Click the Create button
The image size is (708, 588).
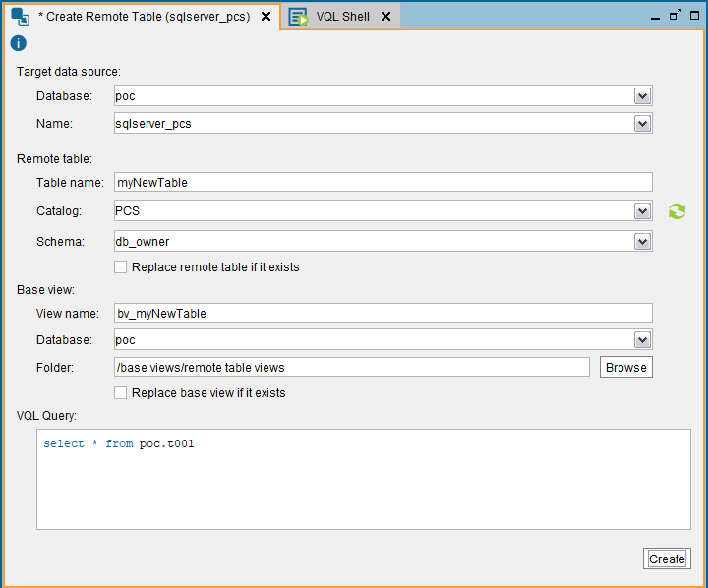click(667, 559)
